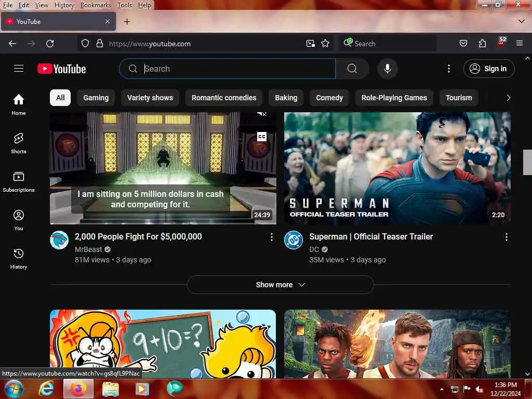Filter by Comedy chip
This screenshot has width=532, height=399.
click(x=329, y=98)
